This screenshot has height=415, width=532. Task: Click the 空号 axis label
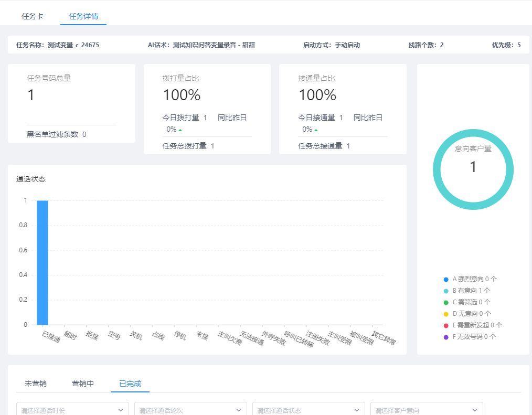pos(114,336)
